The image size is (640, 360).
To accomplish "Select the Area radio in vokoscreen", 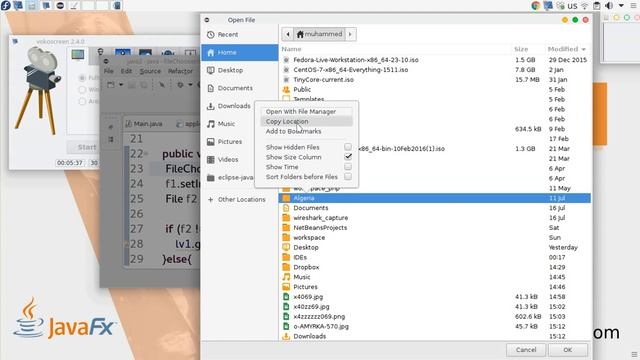I will tap(82, 101).
